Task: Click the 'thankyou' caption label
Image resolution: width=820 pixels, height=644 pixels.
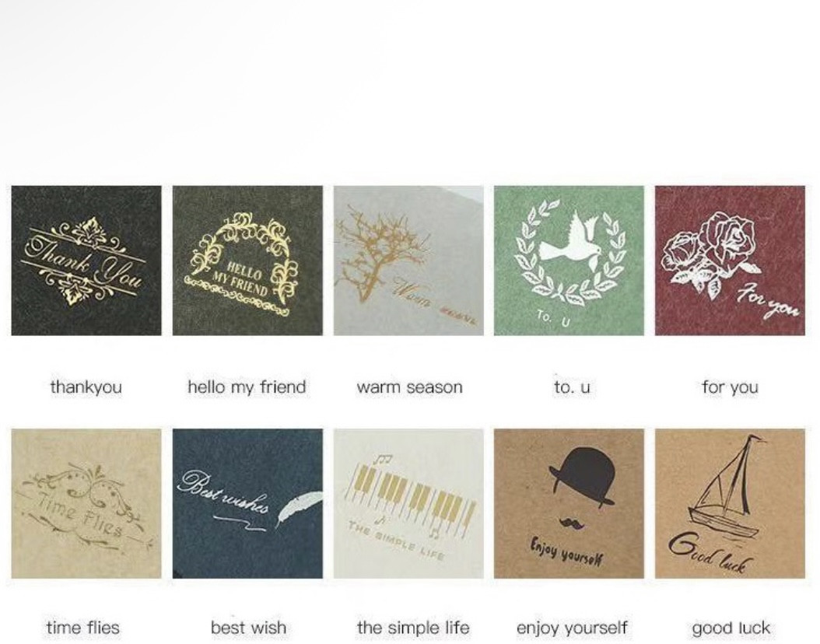Action: [x=86, y=387]
